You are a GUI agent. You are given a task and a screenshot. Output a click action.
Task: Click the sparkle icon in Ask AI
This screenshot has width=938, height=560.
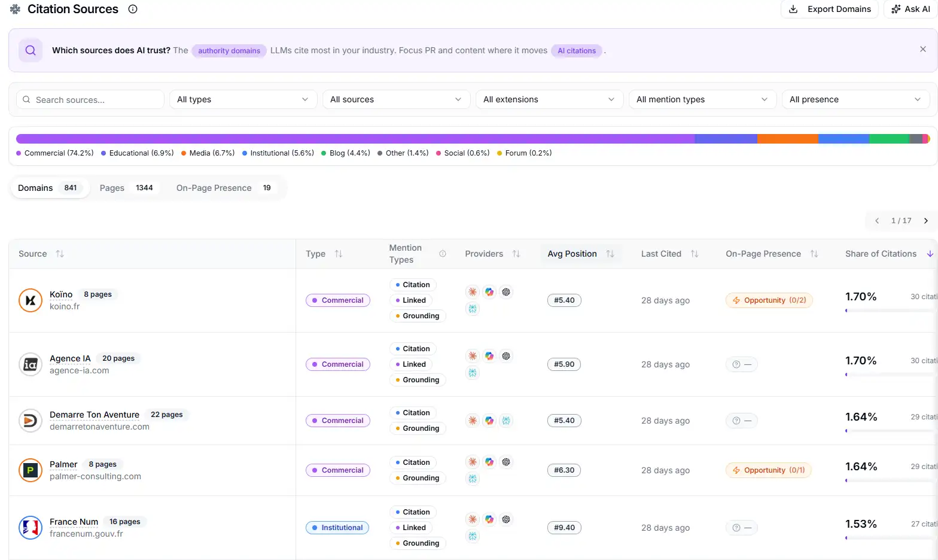(896, 9)
